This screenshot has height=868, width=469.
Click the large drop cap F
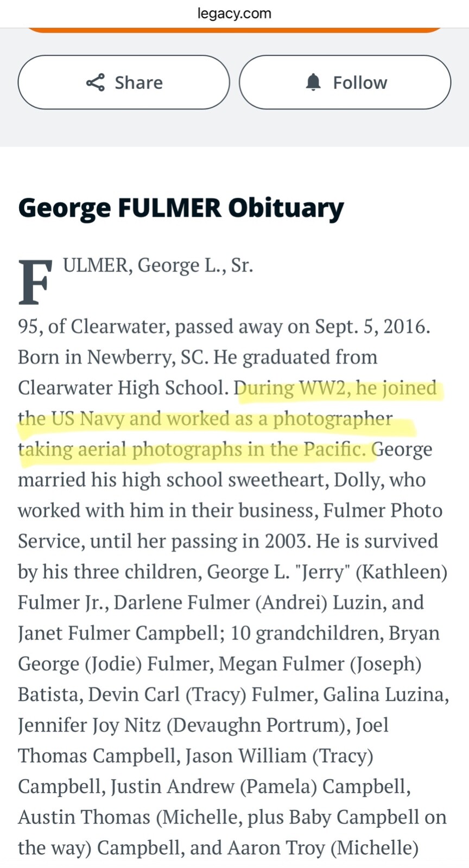tap(35, 282)
